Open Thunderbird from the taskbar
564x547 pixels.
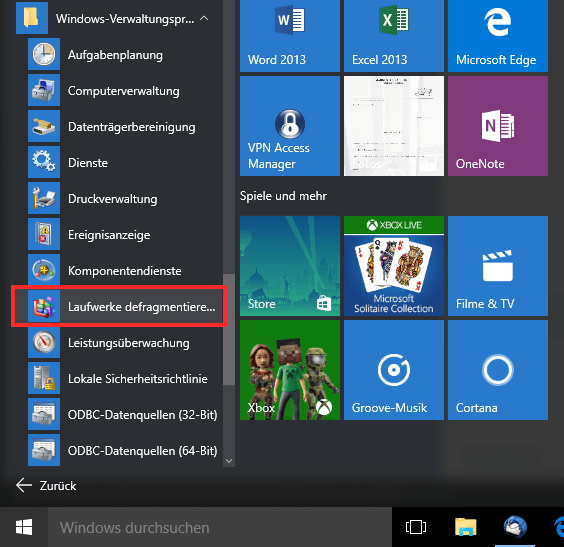pos(515,527)
